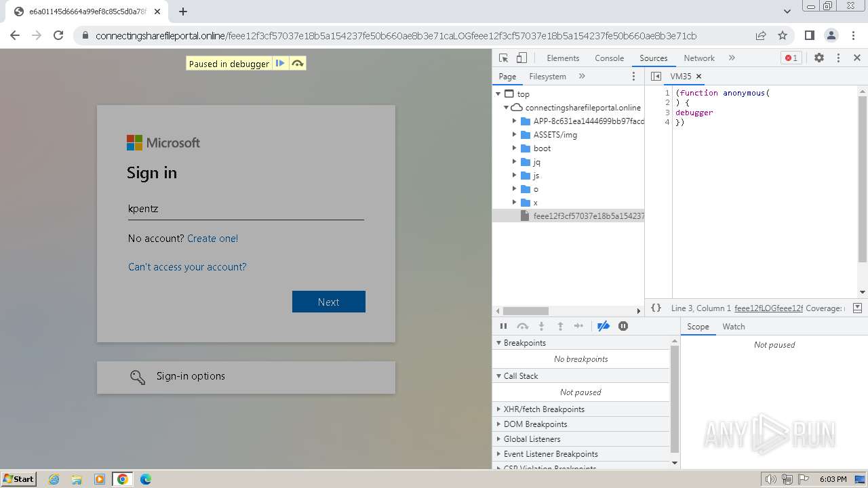Reload the current page

coord(58,35)
